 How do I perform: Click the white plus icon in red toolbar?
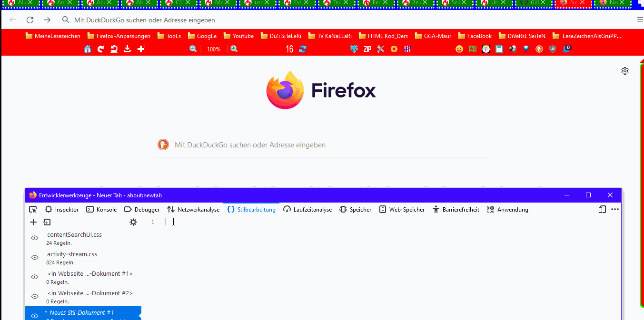coord(141,49)
